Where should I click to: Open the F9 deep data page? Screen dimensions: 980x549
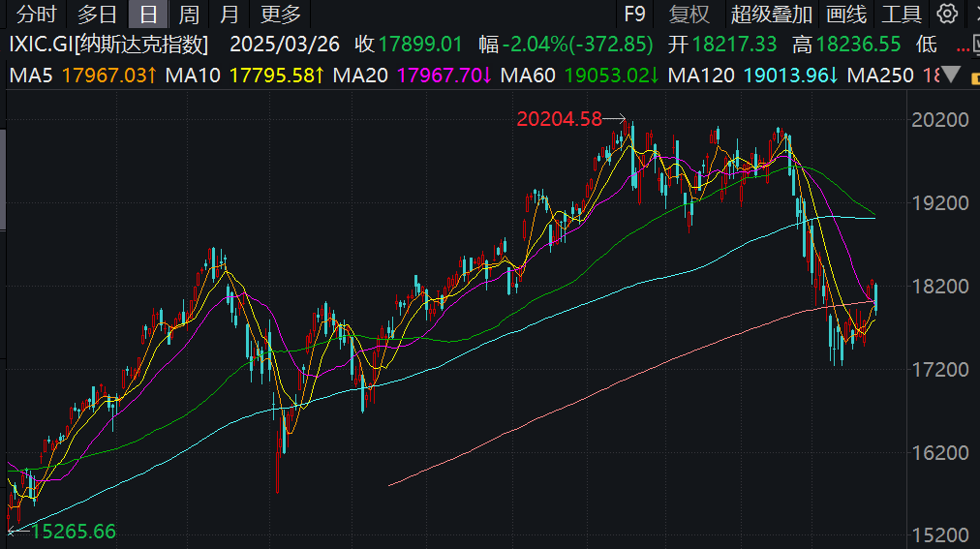click(634, 14)
